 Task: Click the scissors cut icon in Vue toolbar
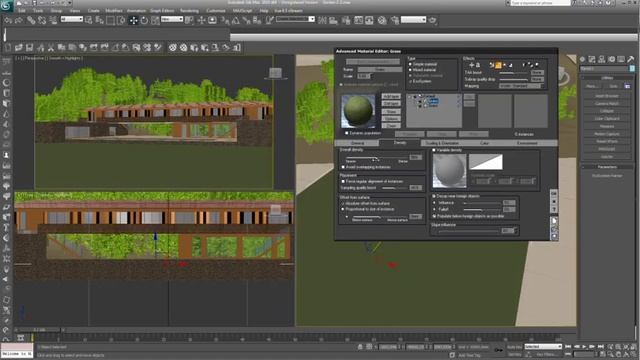click(x=51, y=48)
